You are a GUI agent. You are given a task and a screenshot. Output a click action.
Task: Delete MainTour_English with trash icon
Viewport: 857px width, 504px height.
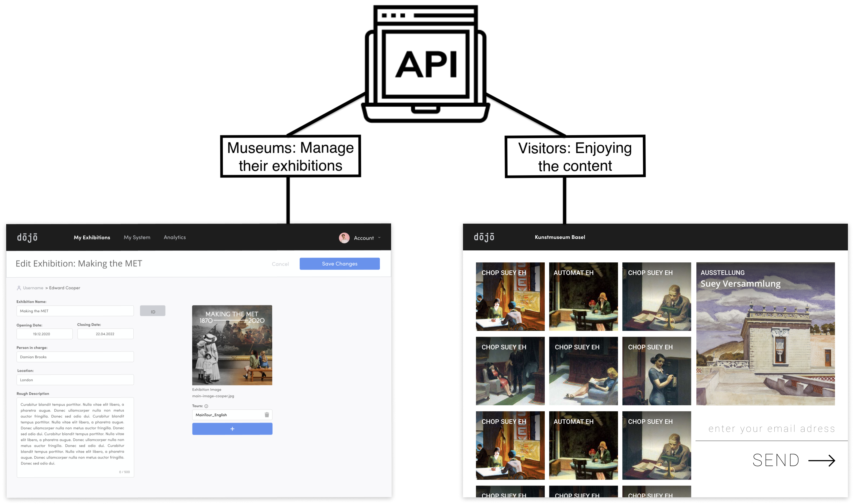(267, 414)
